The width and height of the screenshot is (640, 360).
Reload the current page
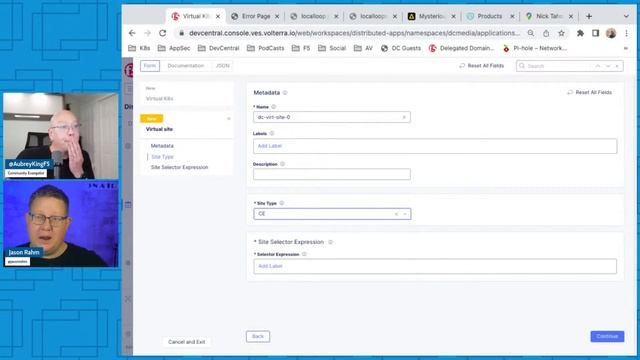pos(162,33)
